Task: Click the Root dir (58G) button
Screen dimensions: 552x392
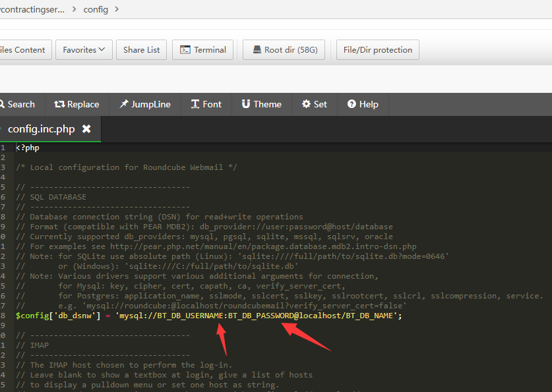Action: [x=284, y=50]
